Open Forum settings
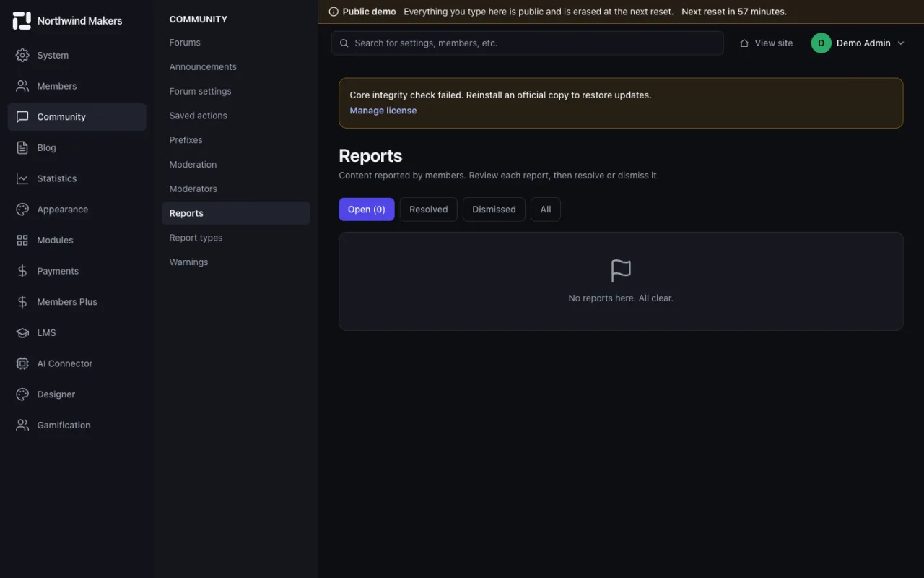Image resolution: width=924 pixels, height=578 pixels. point(235,91)
